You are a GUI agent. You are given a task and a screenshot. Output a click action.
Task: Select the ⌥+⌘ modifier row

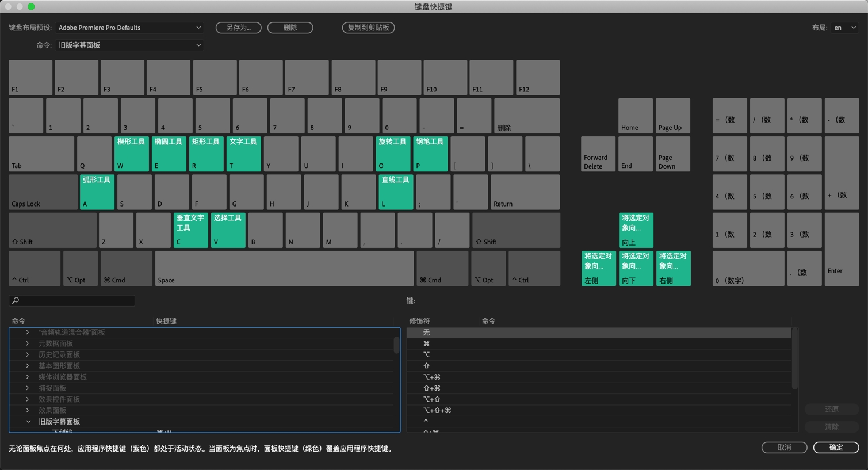pyautogui.click(x=599, y=377)
